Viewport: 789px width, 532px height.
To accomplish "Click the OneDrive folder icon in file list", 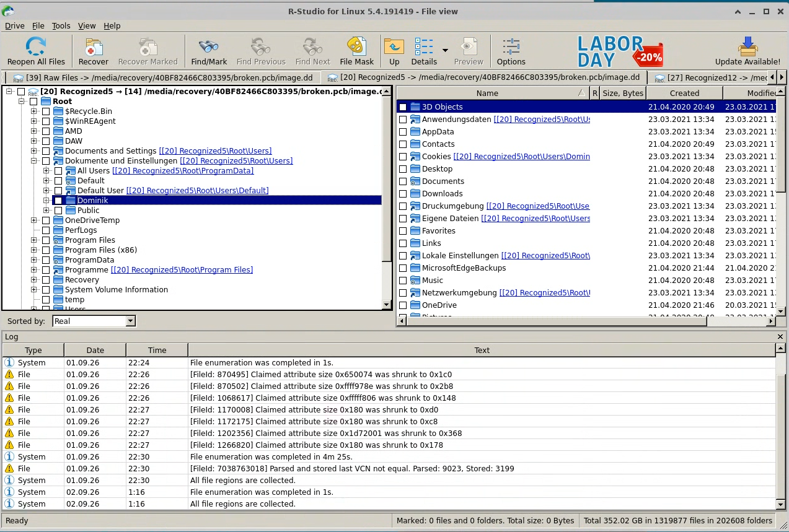I will click(x=415, y=305).
